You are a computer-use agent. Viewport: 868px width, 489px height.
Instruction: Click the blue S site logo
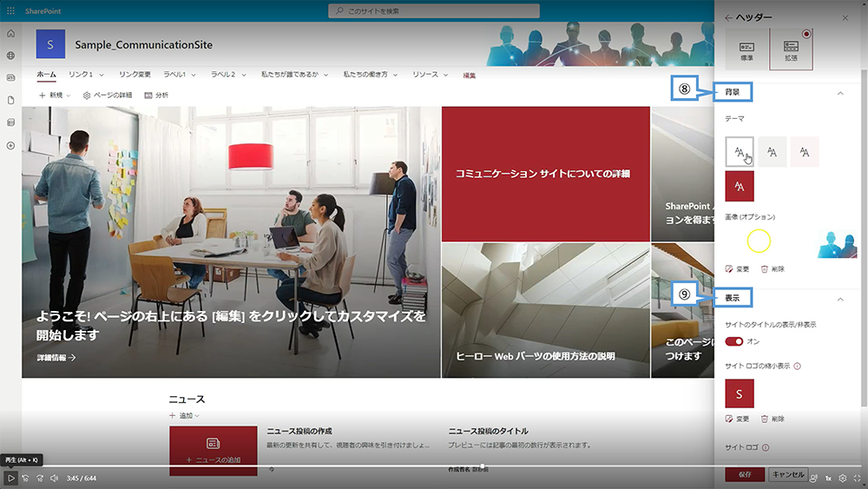pyautogui.click(x=50, y=44)
